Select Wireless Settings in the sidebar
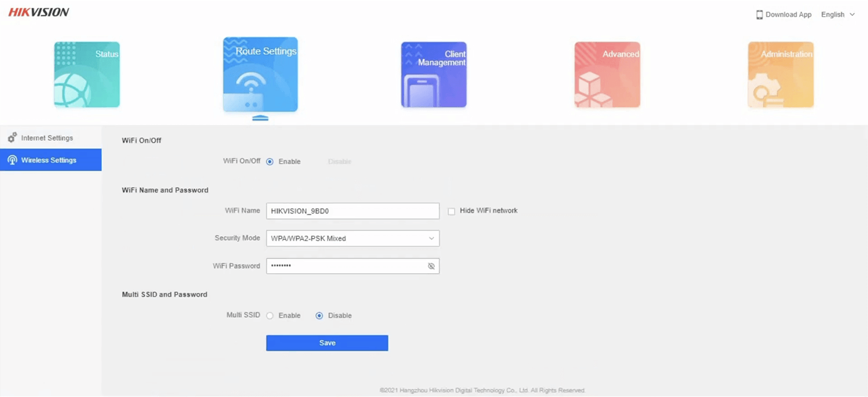 [x=50, y=160]
